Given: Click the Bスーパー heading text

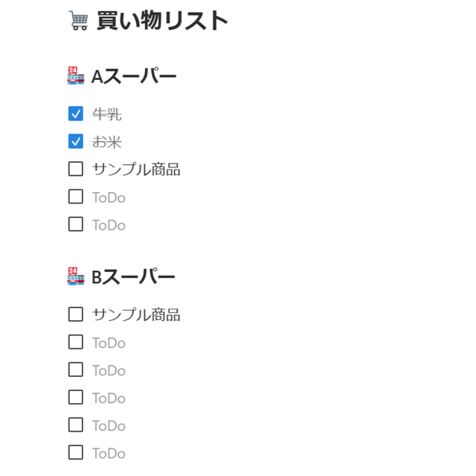Looking at the screenshot, I should pyautogui.click(x=134, y=276).
